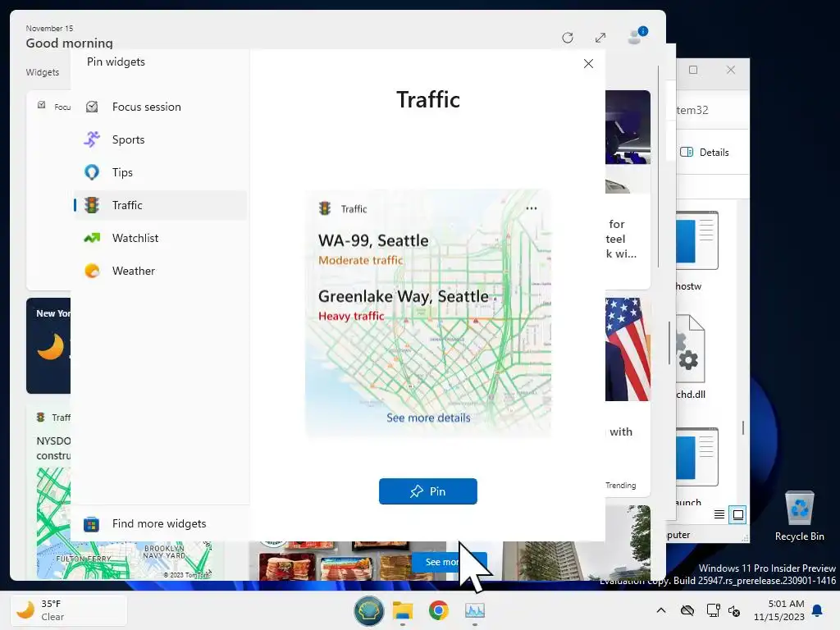Viewport: 840px width, 630px height.
Task: Click the Focus session clock icon
Action: point(92,107)
